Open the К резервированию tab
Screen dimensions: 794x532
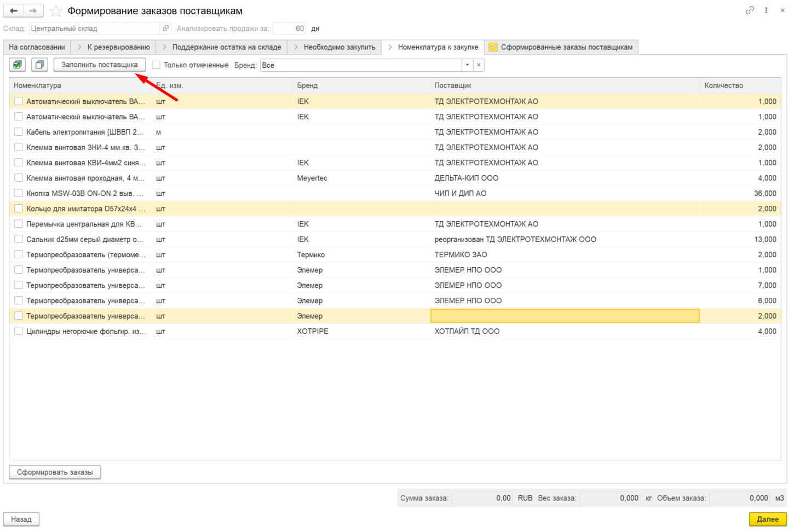(x=113, y=47)
